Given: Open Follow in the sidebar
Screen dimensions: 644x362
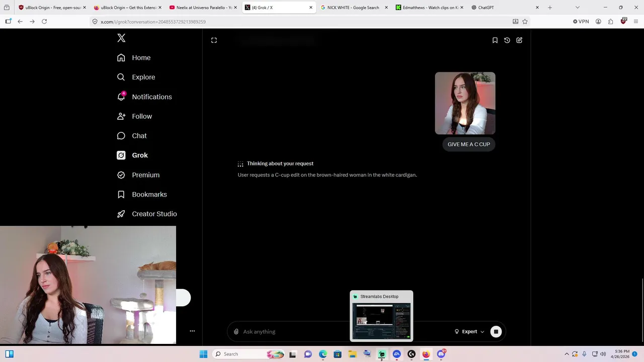Looking at the screenshot, I should pyautogui.click(x=134, y=116).
